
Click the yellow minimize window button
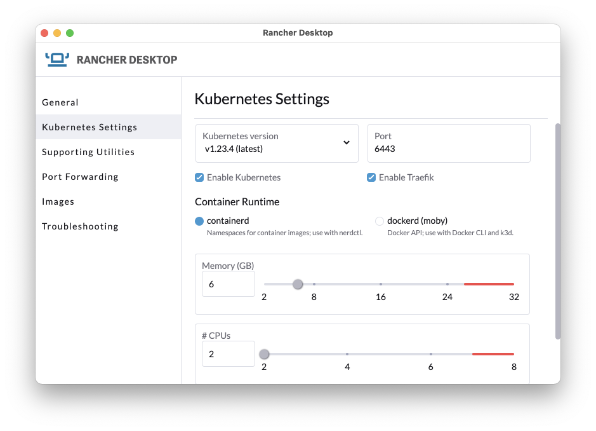point(57,33)
